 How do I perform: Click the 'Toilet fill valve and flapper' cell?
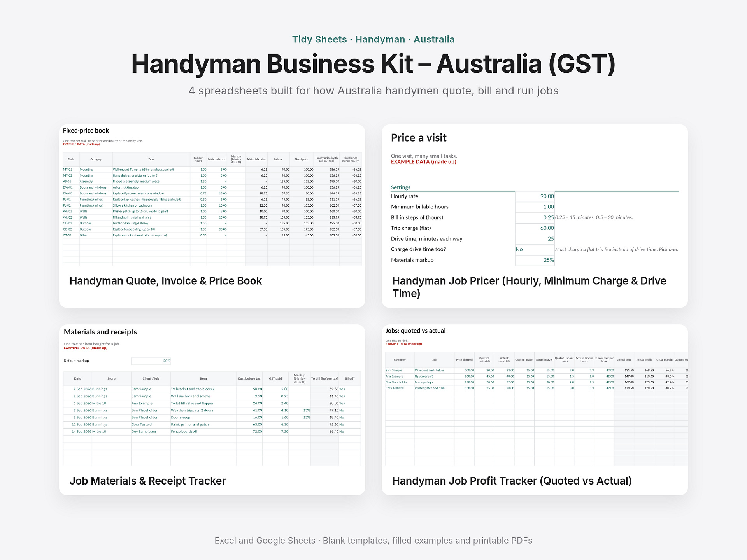click(x=203, y=403)
